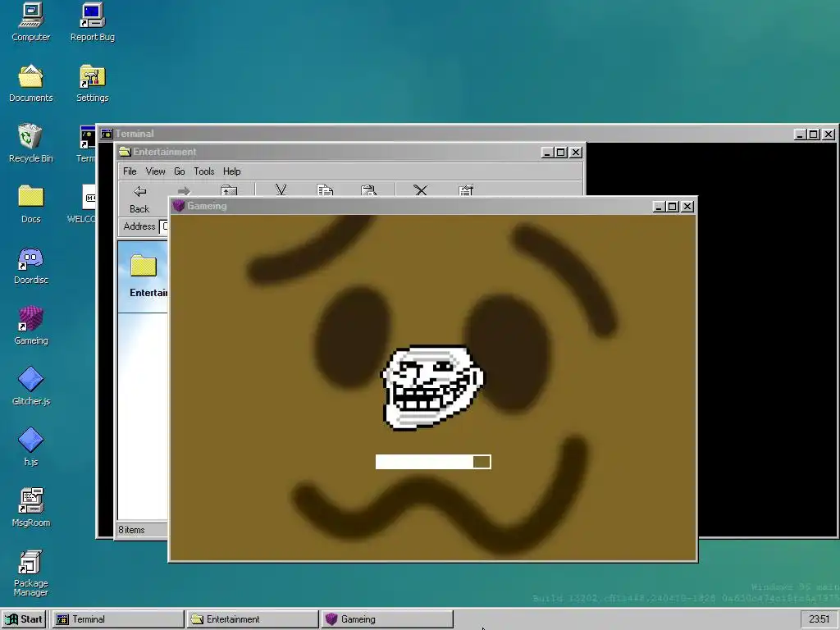Click the troll face image in Gameing
This screenshot has width=840, height=630.
[432, 387]
